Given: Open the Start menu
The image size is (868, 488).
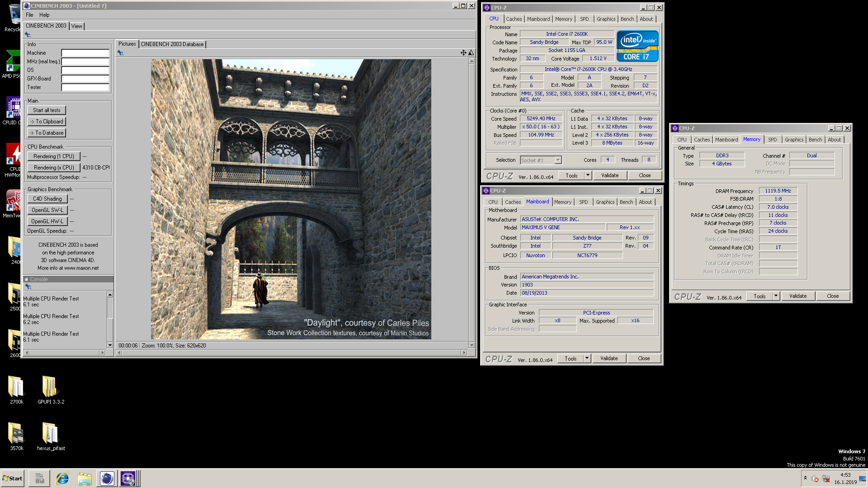Looking at the screenshot, I should click(x=13, y=479).
